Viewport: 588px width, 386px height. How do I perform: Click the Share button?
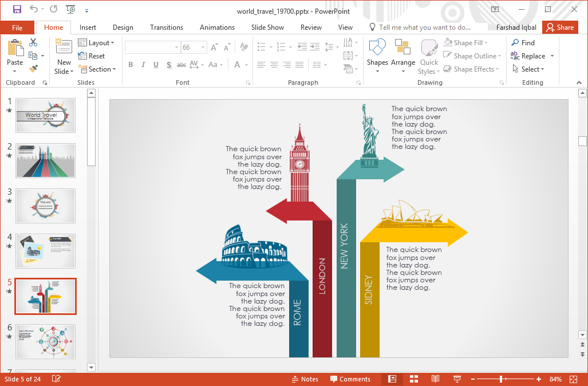pos(560,27)
